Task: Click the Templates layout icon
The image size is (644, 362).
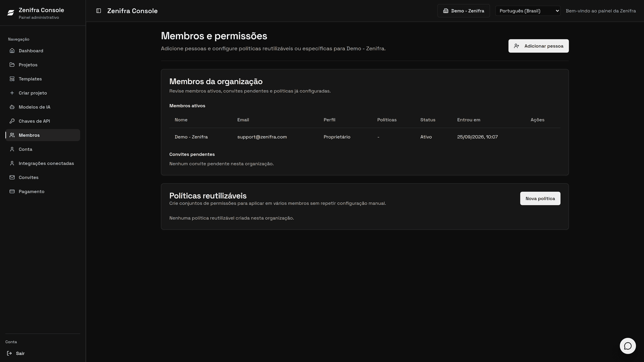Action: tap(12, 79)
